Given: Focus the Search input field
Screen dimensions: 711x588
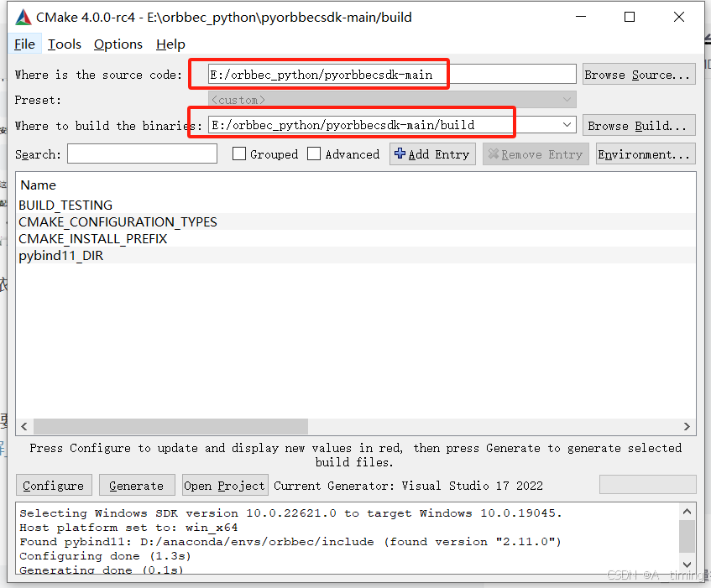Looking at the screenshot, I should (142, 154).
